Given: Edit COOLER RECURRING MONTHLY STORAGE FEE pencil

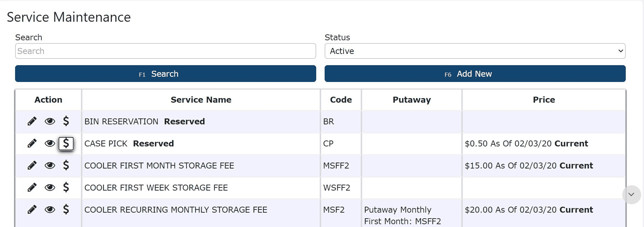Looking at the screenshot, I should point(32,209).
